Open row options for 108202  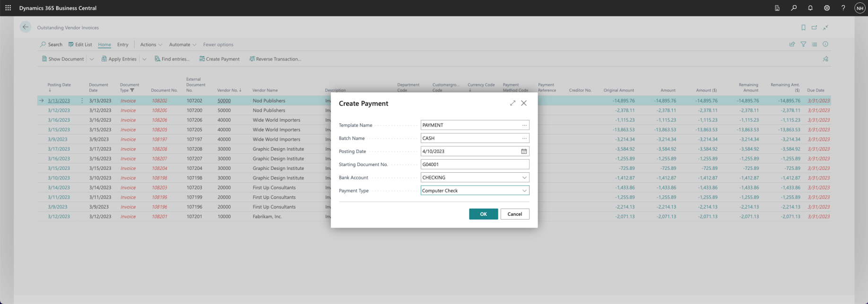click(x=82, y=101)
